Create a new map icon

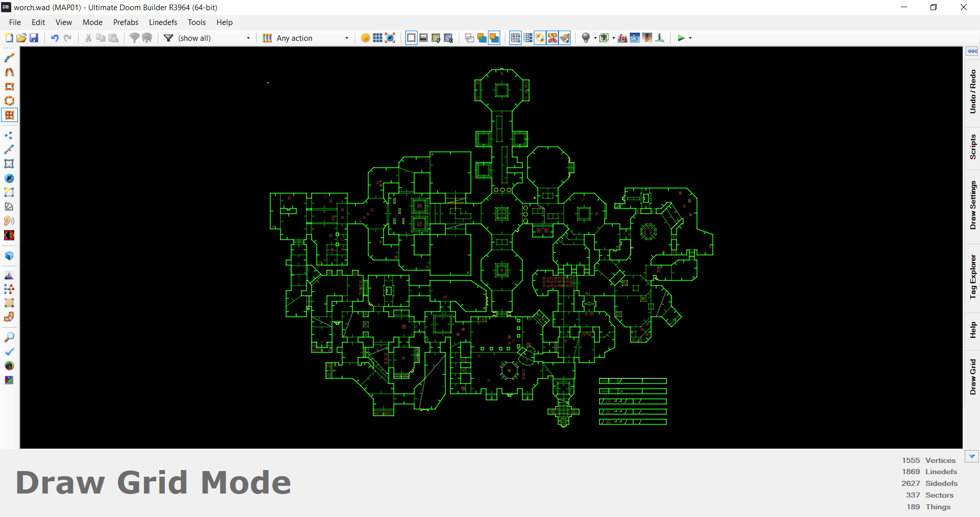pos(9,38)
